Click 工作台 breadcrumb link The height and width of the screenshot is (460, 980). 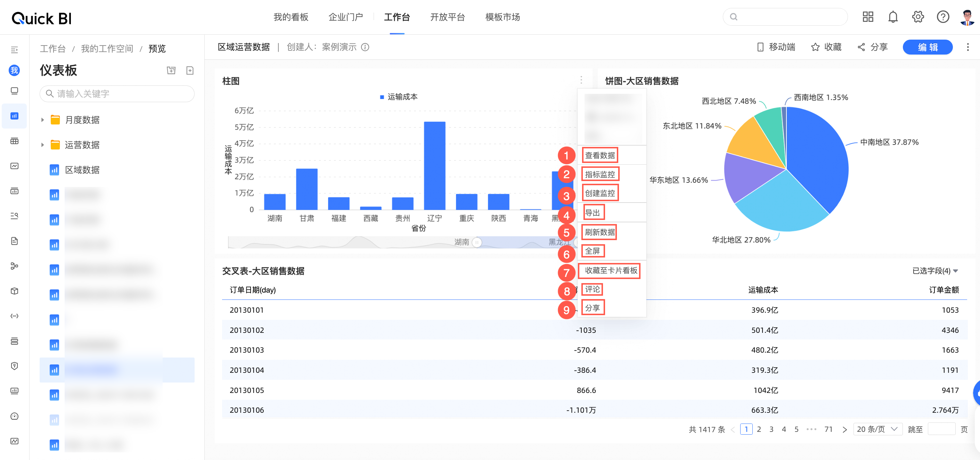52,49
